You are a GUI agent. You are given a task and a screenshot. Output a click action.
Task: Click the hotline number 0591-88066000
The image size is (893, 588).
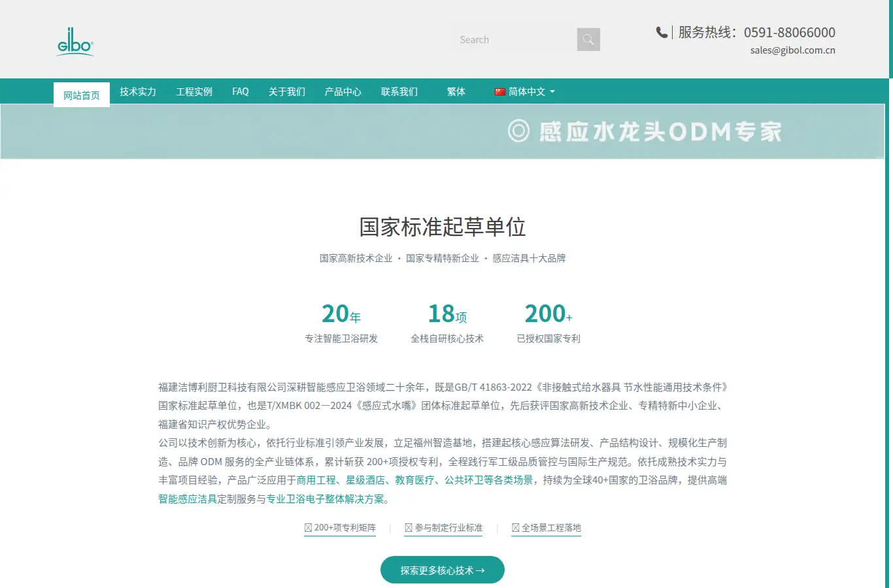tap(790, 32)
